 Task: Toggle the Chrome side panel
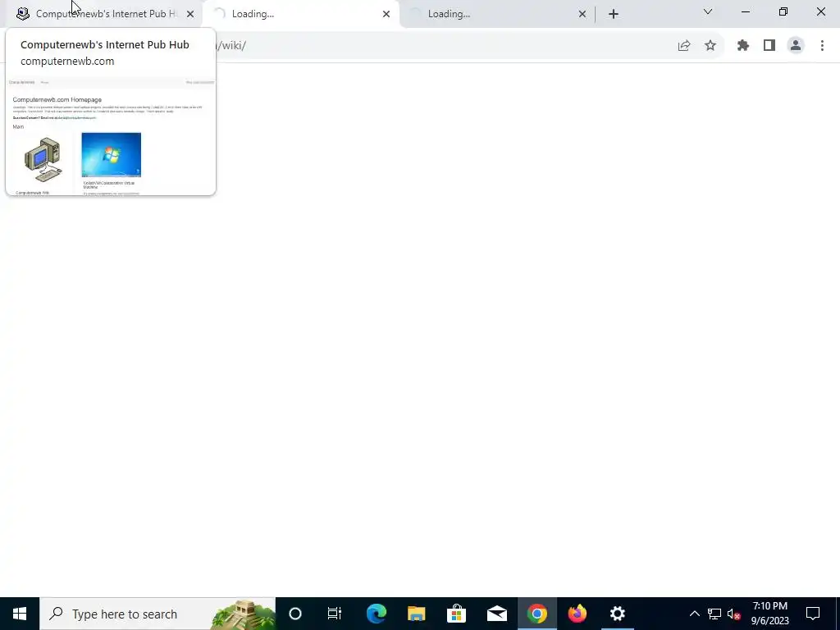(x=769, y=46)
